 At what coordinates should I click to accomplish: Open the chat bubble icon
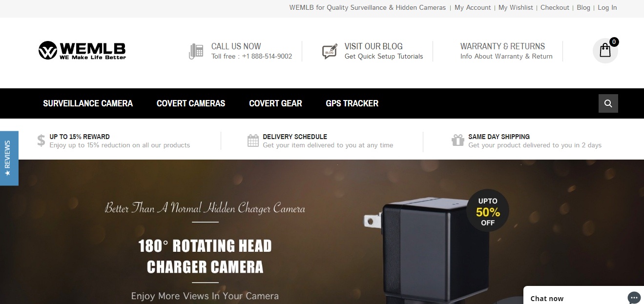[x=634, y=298]
